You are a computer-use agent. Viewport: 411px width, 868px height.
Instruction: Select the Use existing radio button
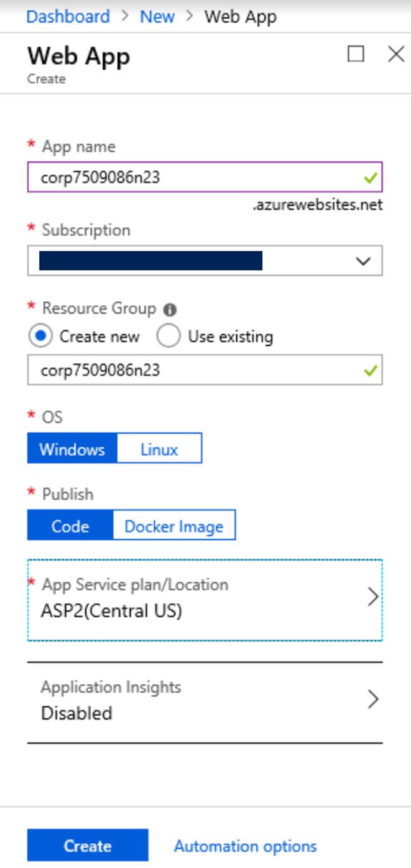169,337
